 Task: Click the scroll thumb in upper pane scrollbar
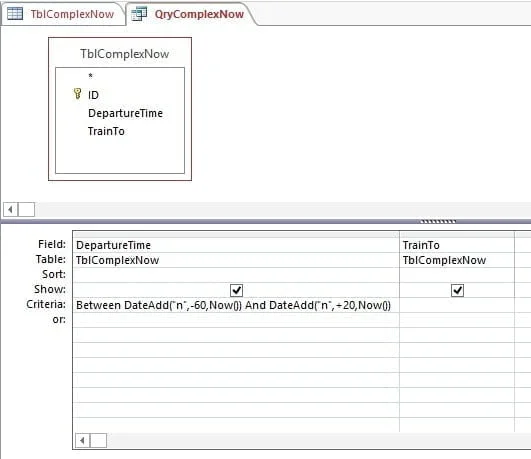click(x=26, y=209)
